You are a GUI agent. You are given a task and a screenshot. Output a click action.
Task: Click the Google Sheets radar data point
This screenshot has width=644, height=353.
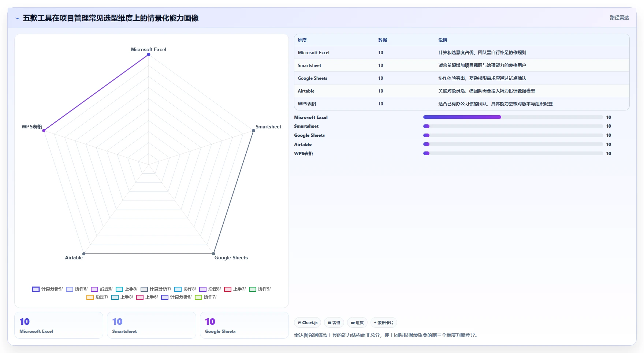click(213, 254)
